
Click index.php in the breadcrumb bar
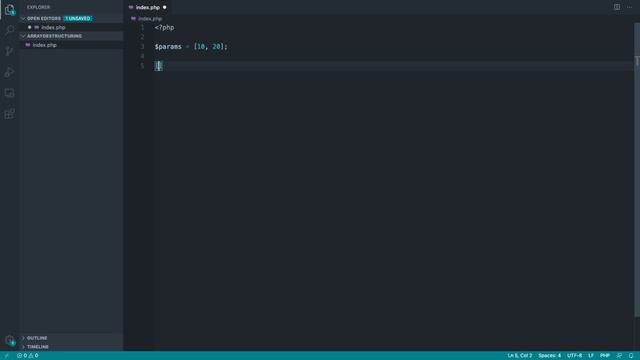coord(150,19)
